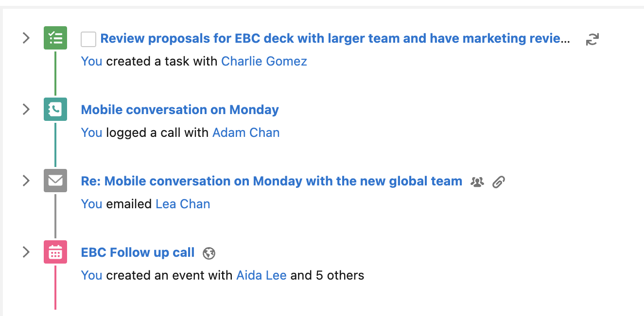Open Lea Chan's contact record
The image size is (644, 316).
183,204
